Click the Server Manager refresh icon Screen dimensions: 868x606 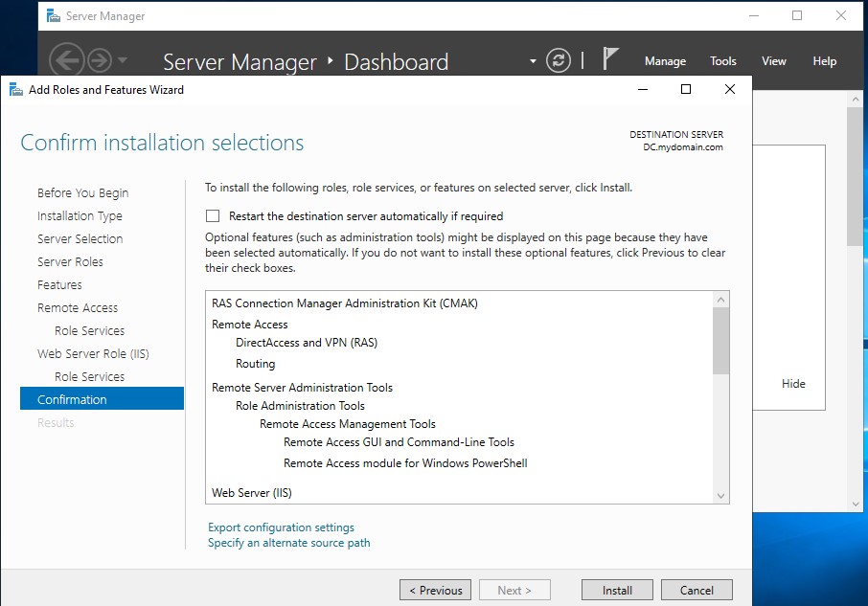click(558, 60)
